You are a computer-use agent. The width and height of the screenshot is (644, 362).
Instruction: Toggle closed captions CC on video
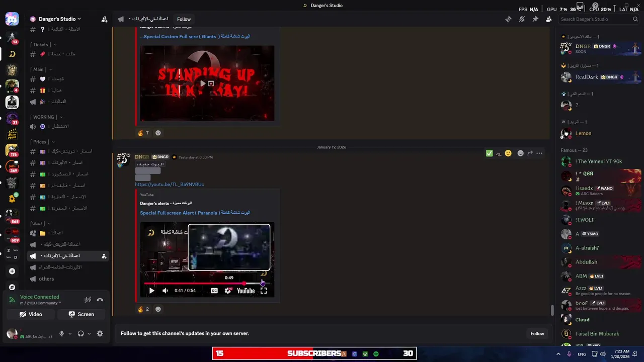(214, 291)
